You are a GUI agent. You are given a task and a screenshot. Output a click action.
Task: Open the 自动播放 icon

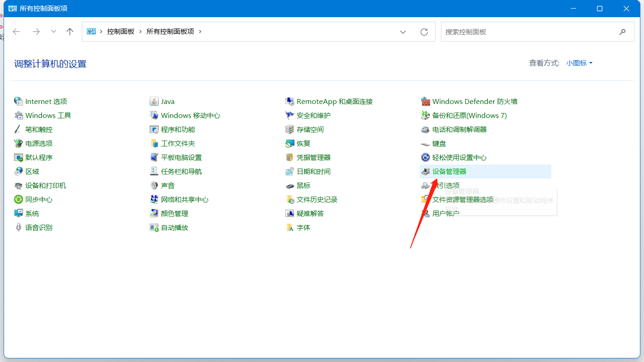154,227
